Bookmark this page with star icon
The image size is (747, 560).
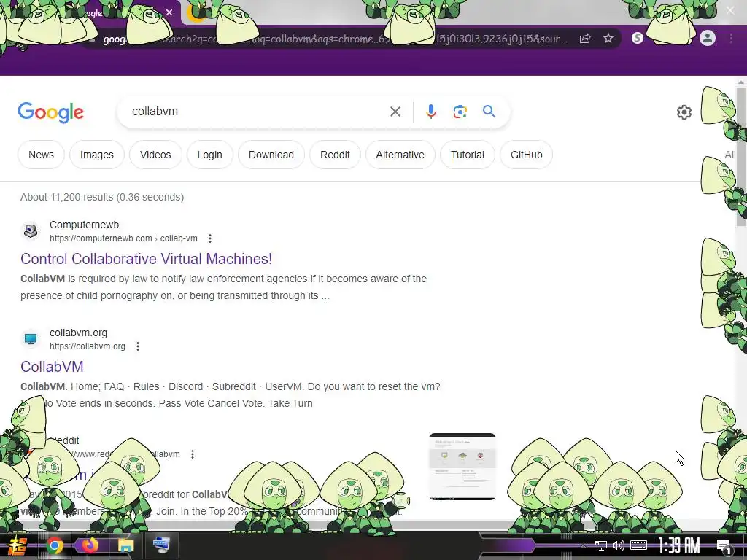pos(608,39)
